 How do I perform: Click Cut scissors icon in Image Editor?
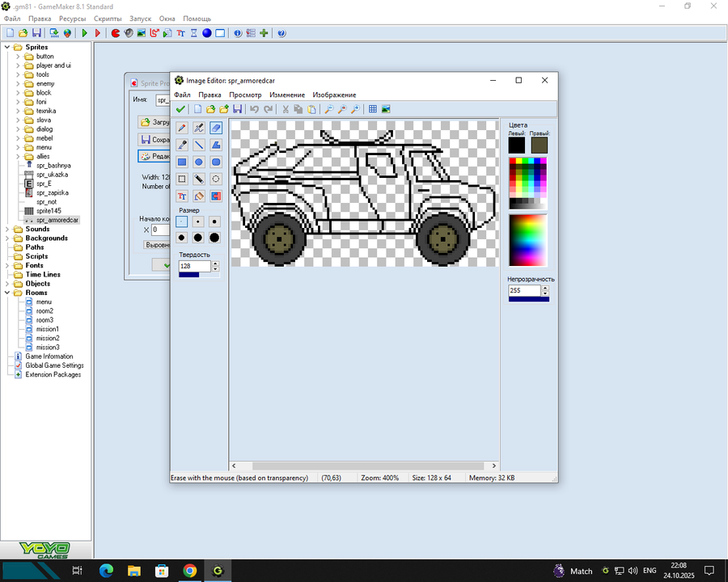(x=286, y=109)
